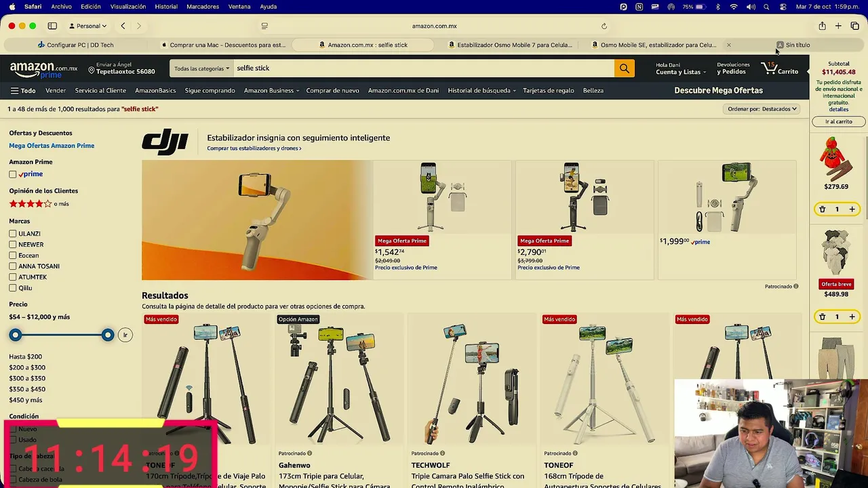Image resolution: width=868 pixels, height=488 pixels.
Task: Open the Marcadores menu
Action: pos(203,7)
